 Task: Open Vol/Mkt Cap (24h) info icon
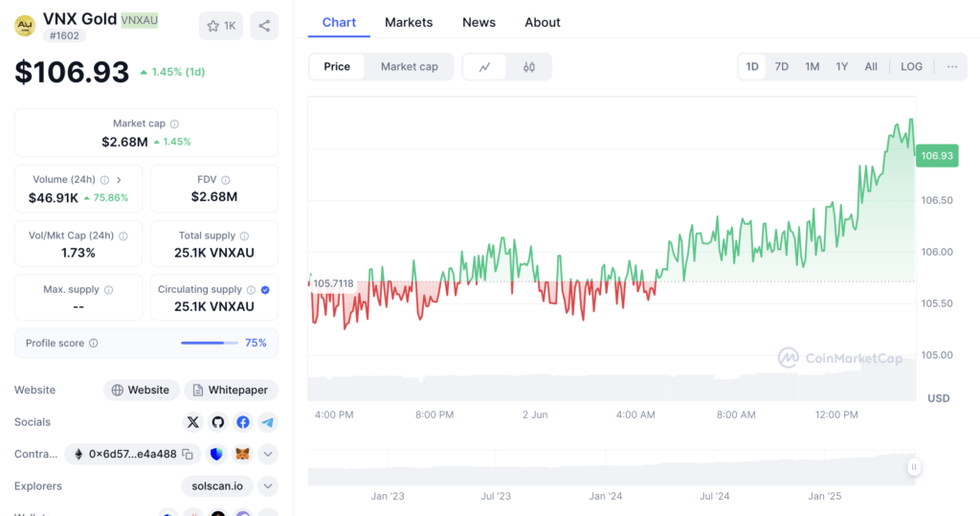pyautogui.click(x=123, y=236)
